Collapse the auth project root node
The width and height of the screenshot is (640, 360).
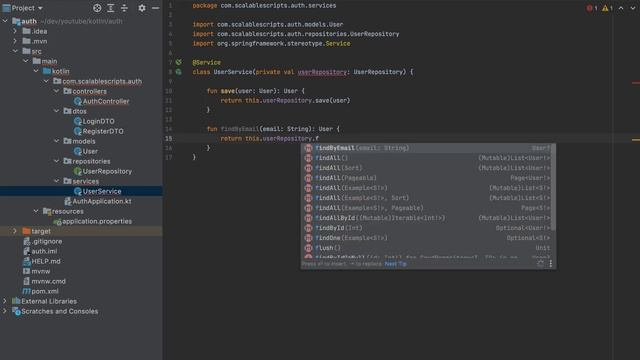pos(5,21)
